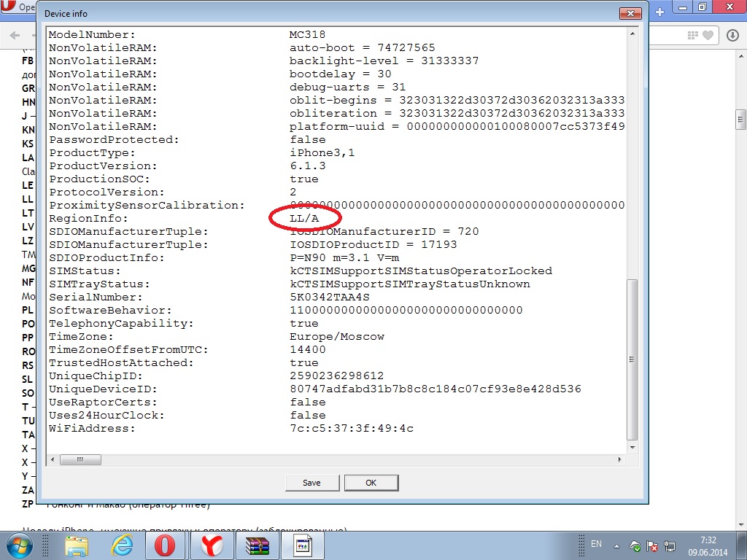Click the SIMTrayStatus Unknown value
747x560 pixels.
coord(410,284)
